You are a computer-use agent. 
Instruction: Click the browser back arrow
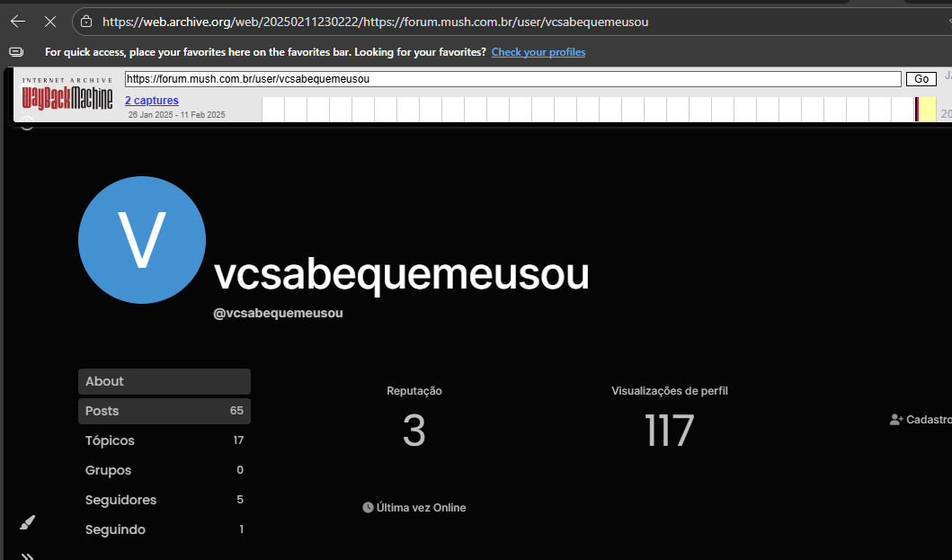point(18,22)
